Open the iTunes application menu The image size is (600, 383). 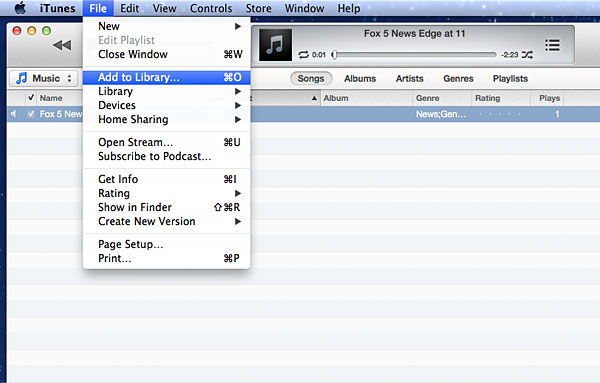point(57,8)
